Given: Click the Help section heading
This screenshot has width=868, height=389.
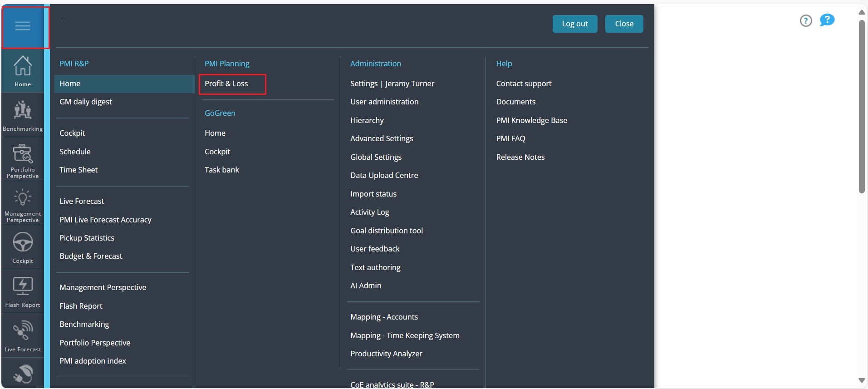Looking at the screenshot, I should click(504, 64).
